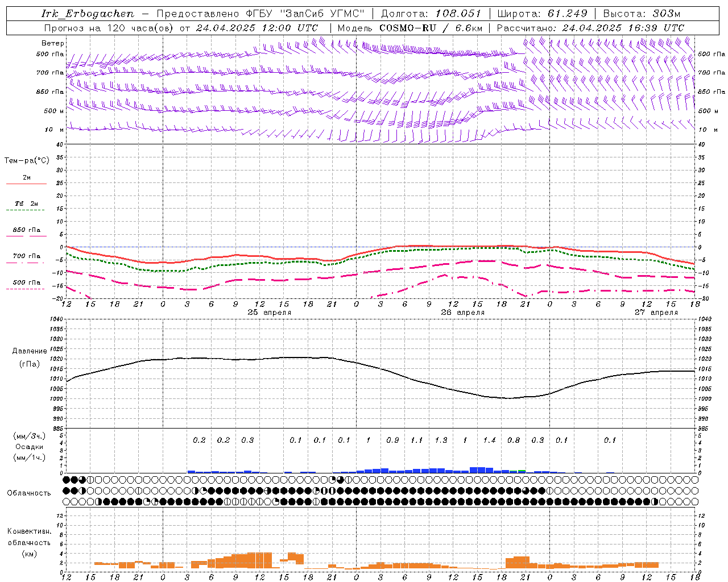The width and height of the screenshot is (728, 582).
Task: Select the forecast start time 24.04.2025 12:00 UTC
Action: tap(257, 28)
